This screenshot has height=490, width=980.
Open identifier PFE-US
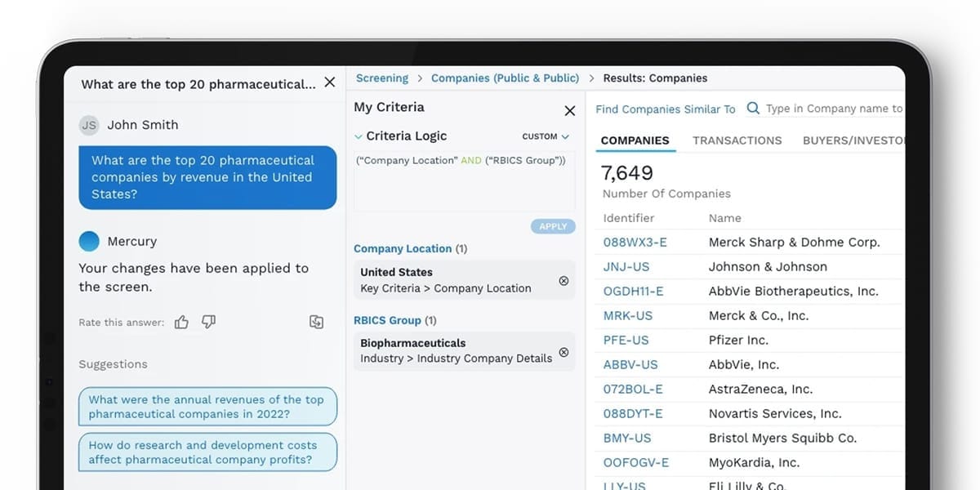[x=626, y=341]
